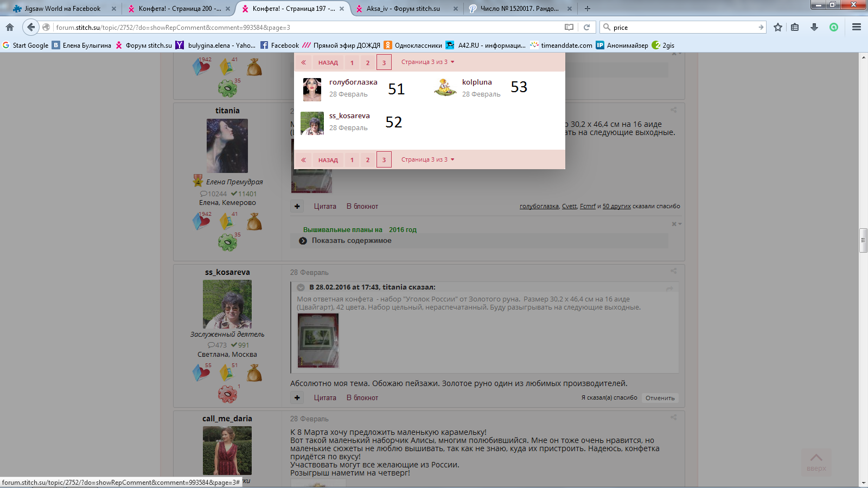Enable Reader View from the address bar
868x488 pixels.
[x=569, y=27]
